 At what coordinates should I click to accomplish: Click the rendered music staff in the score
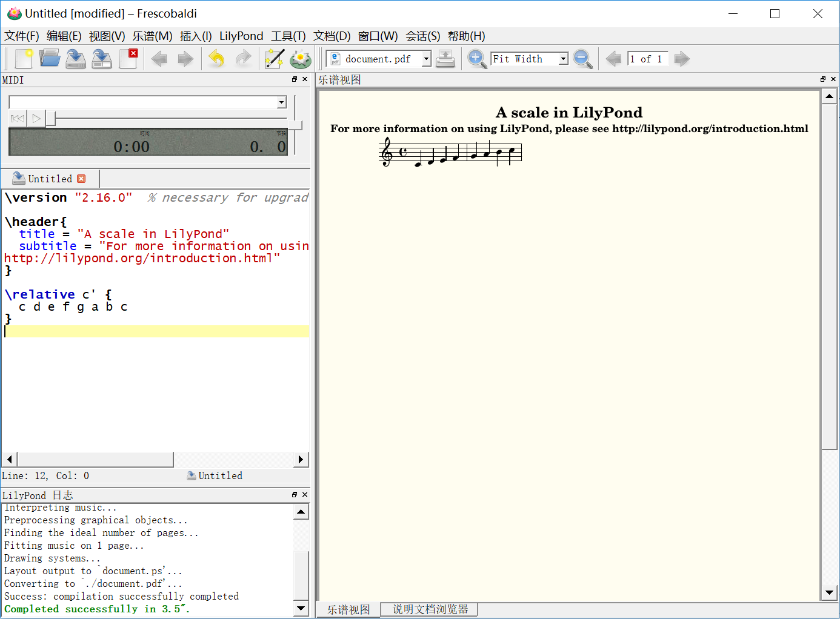pyautogui.click(x=450, y=153)
